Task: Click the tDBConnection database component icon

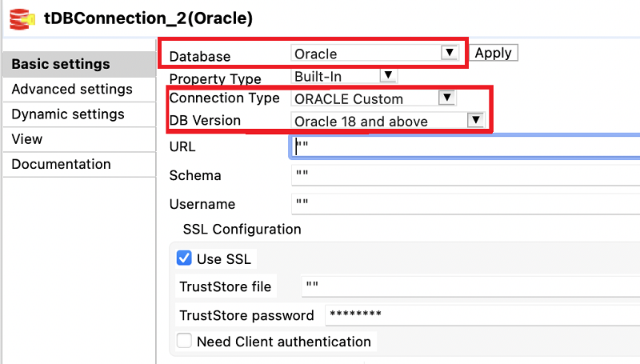Action: pos(14,17)
